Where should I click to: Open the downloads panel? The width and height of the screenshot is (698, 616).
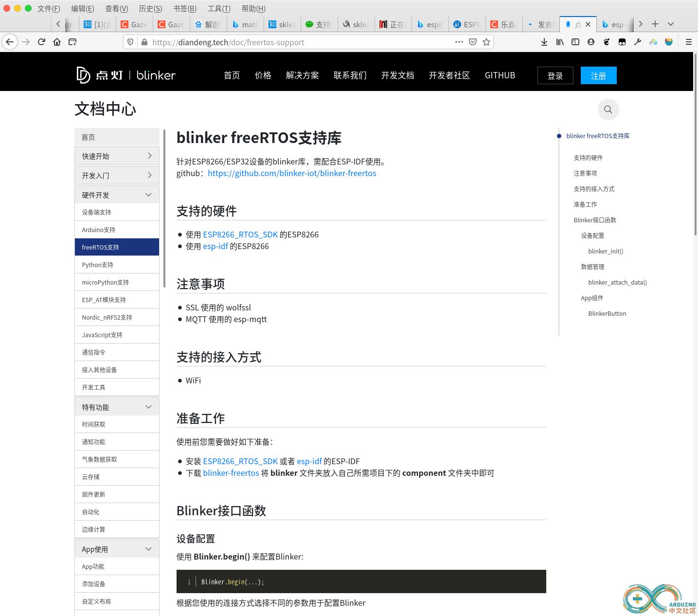544,42
